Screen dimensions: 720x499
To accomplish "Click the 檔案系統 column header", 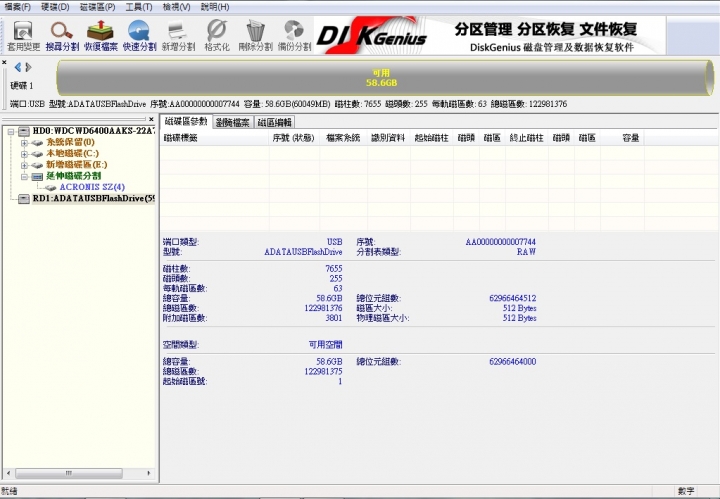I will click(343, 138).
